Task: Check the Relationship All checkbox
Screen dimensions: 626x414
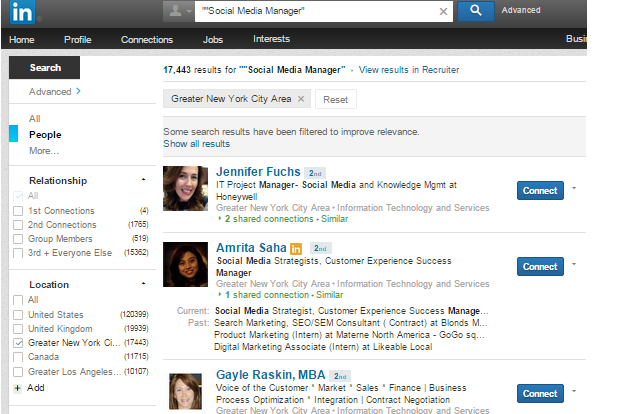Action: pos(18,196)
